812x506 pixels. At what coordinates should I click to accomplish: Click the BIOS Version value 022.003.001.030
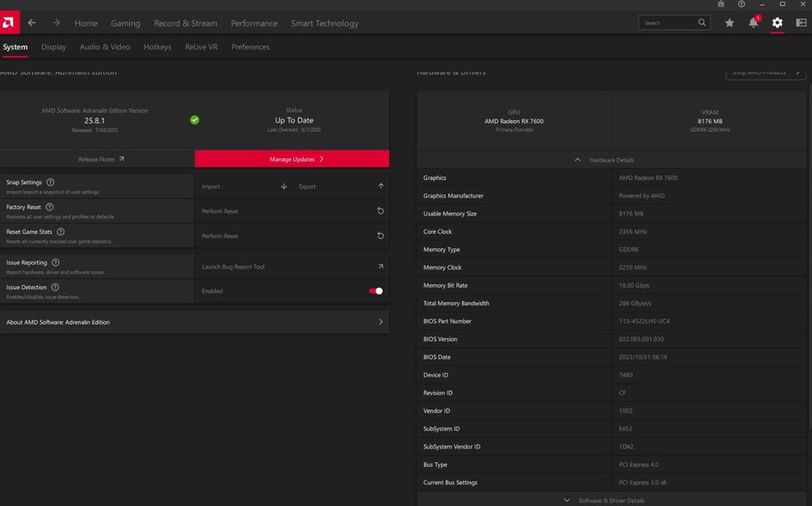coord(641,339)
